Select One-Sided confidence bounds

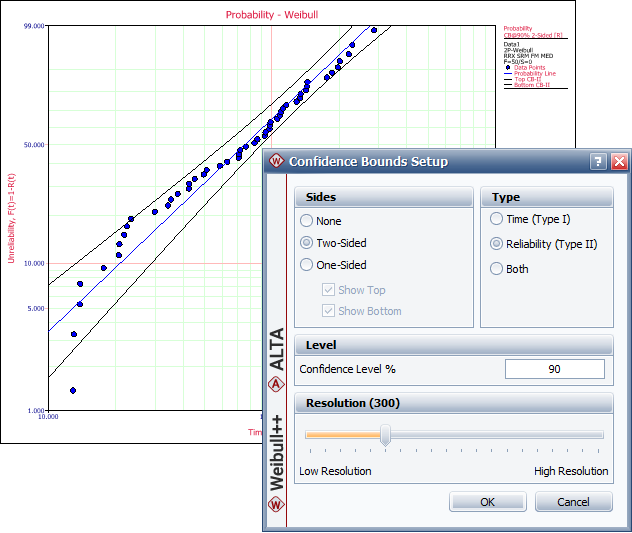pyautogui.click(x=307, y=265)
